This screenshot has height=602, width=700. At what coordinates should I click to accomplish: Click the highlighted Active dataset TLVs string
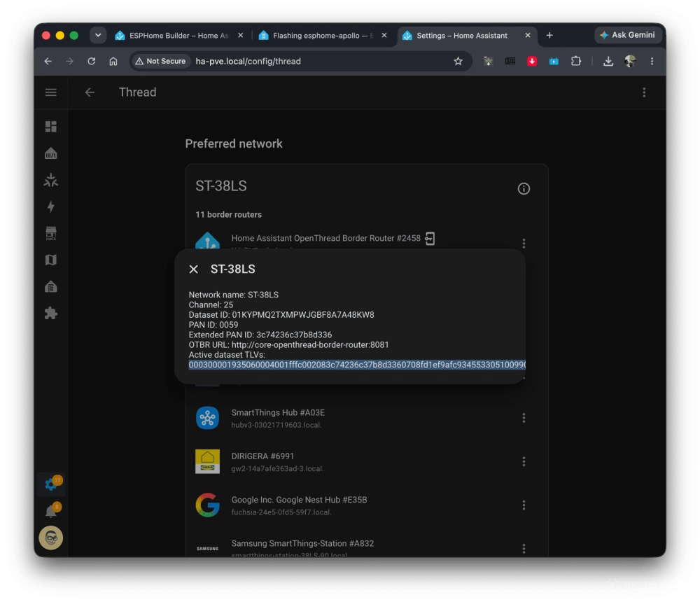click(x=357, y=365)
